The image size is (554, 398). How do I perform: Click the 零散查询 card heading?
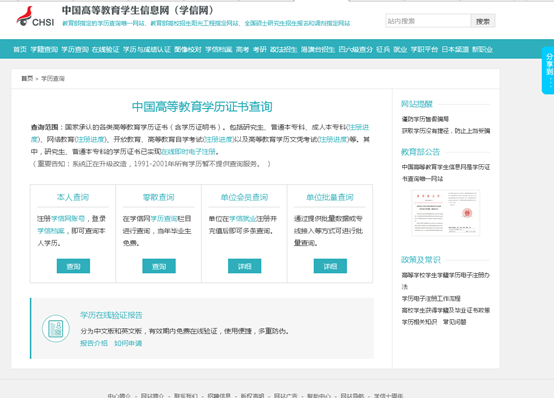click(159, 197)
